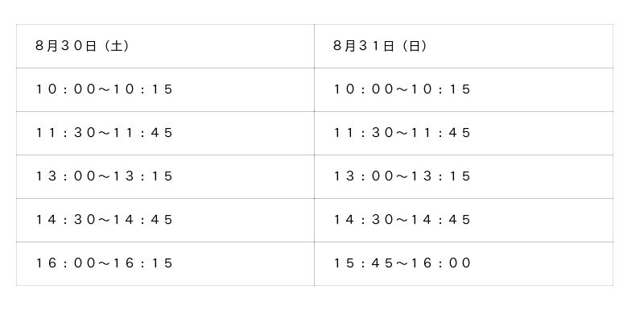This screenshot has width=644, height=310.
Task: Select Sunday 10:00～10:15 time slot
Action: [x=464, y=89]
